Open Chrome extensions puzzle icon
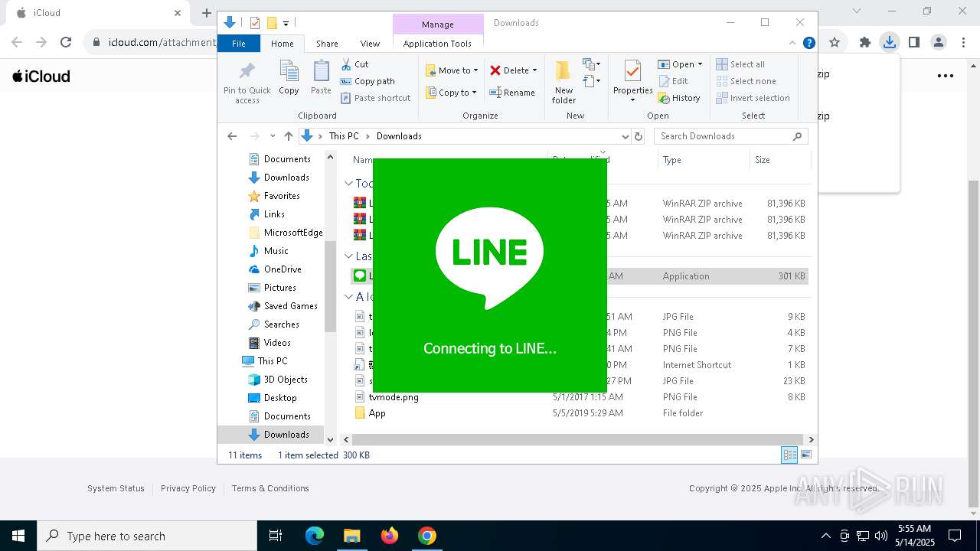This screenshot has width=980, height=551. pyautogui.click(x=864, y=43)
